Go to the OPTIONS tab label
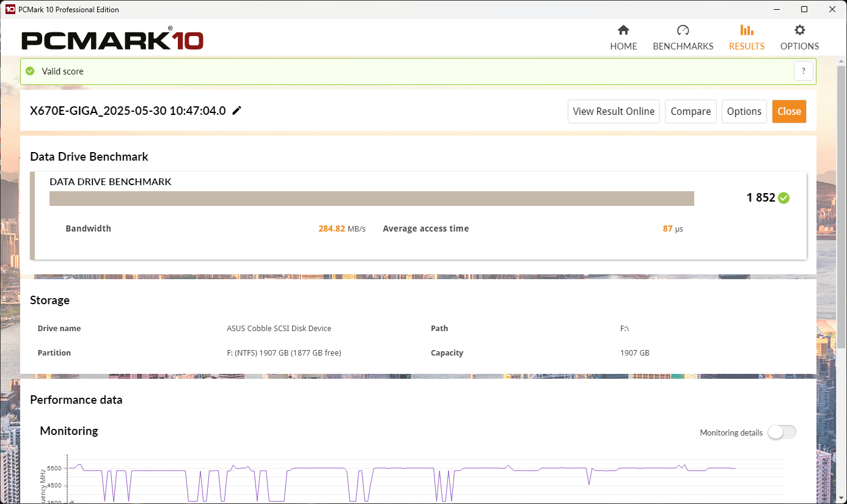The height and width of the screenshot is (504, 847). click(799, 46)
